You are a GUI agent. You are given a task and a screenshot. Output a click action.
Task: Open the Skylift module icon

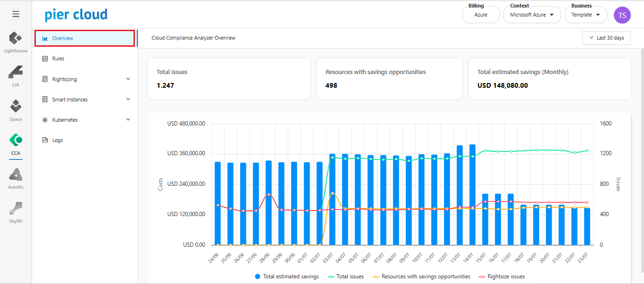16,209
